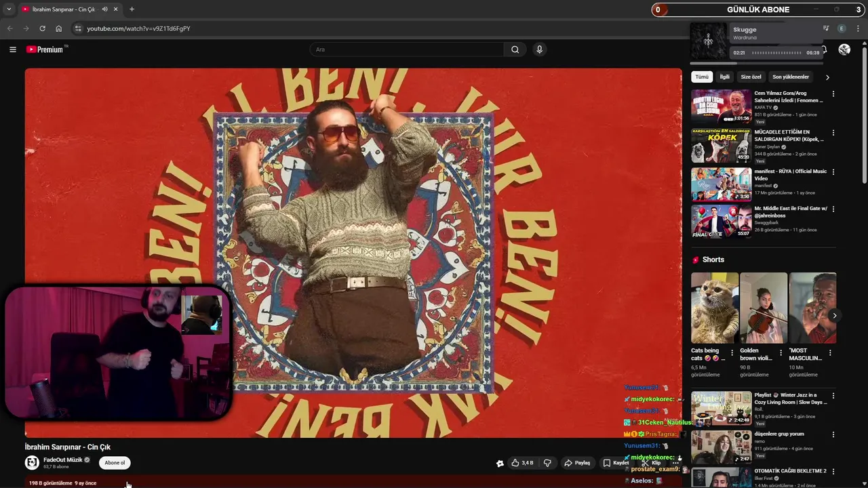Open Cem Yılmaz Gora/Arog video thumbnail
This screenshot has height=488, width=868.
click(x=721, y=106)
